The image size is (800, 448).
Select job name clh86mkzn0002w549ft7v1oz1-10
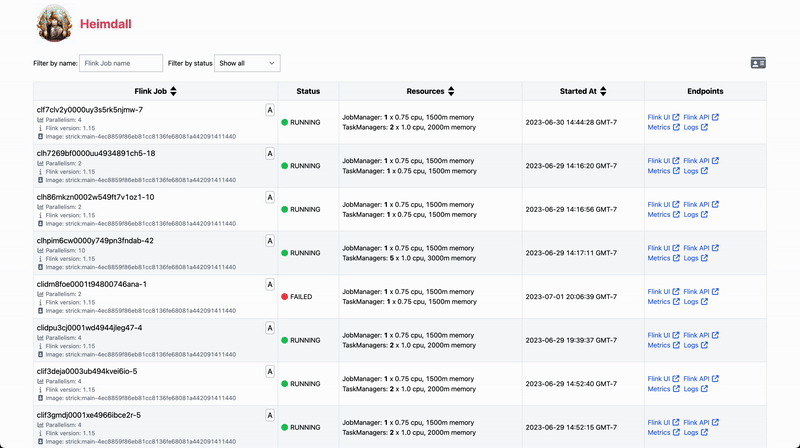95,197
